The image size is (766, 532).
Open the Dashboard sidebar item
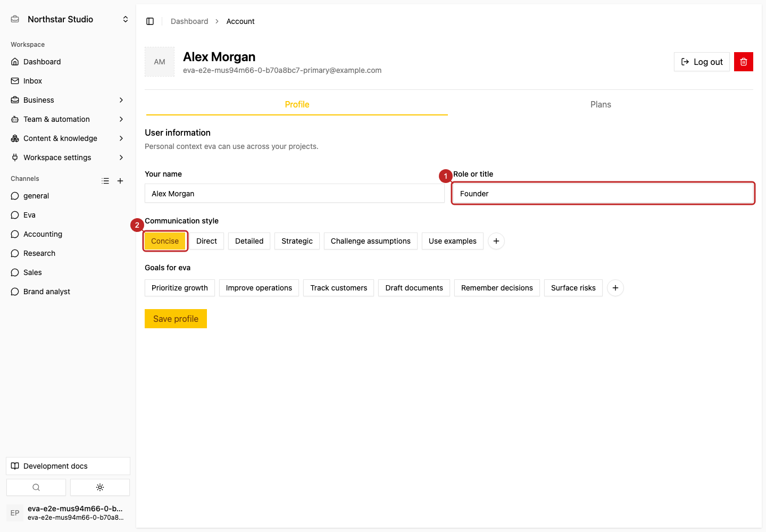(68, 62)
